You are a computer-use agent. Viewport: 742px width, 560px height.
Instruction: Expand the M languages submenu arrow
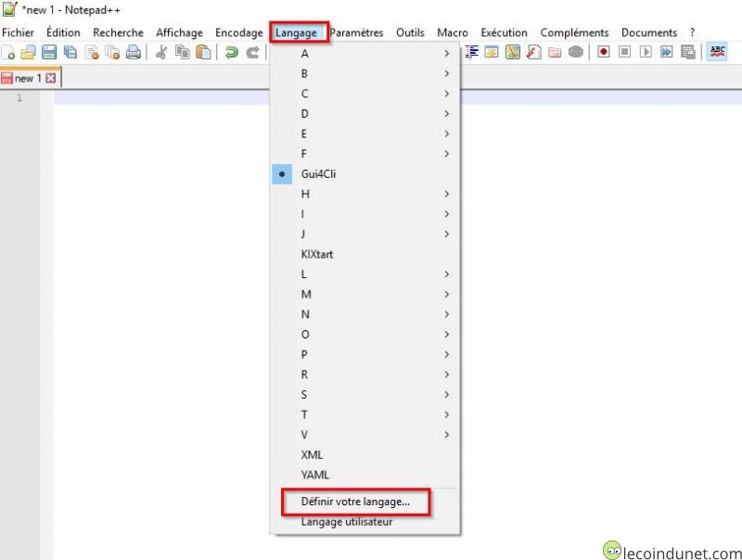[446, 294]
